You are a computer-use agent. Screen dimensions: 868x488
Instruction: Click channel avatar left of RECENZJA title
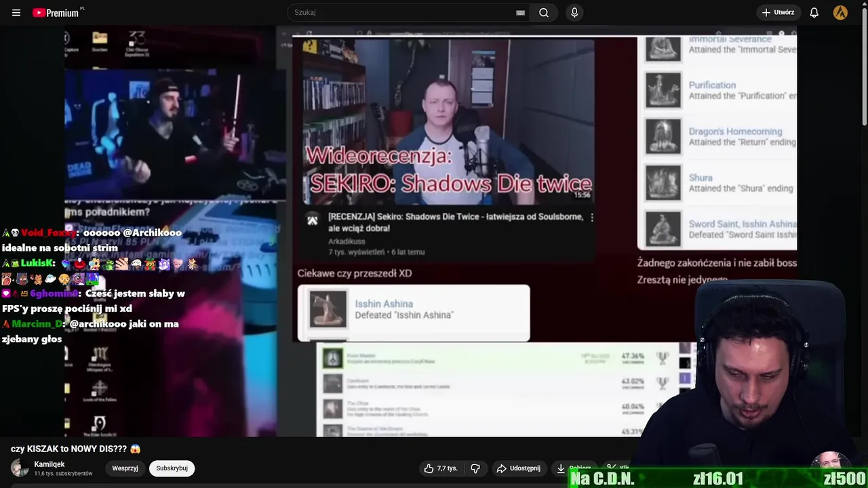pos(313,220)
